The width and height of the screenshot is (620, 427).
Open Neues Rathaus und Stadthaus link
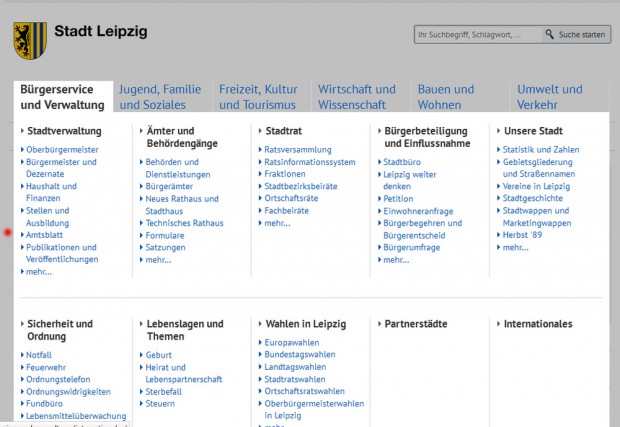[181, 205]
